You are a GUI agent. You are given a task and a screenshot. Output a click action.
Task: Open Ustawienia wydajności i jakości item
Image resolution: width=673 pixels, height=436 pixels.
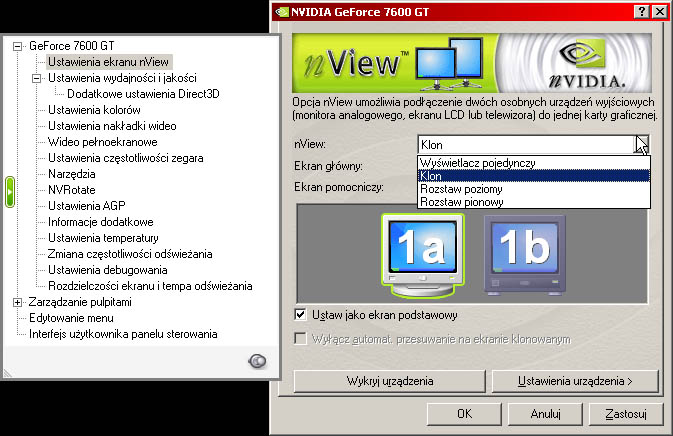(122, 78)
